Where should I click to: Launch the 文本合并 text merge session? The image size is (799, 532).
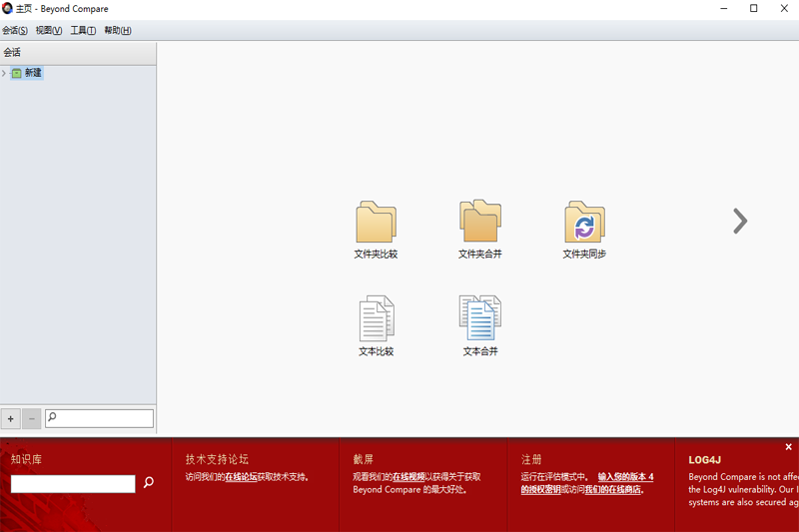click(479, 319)
